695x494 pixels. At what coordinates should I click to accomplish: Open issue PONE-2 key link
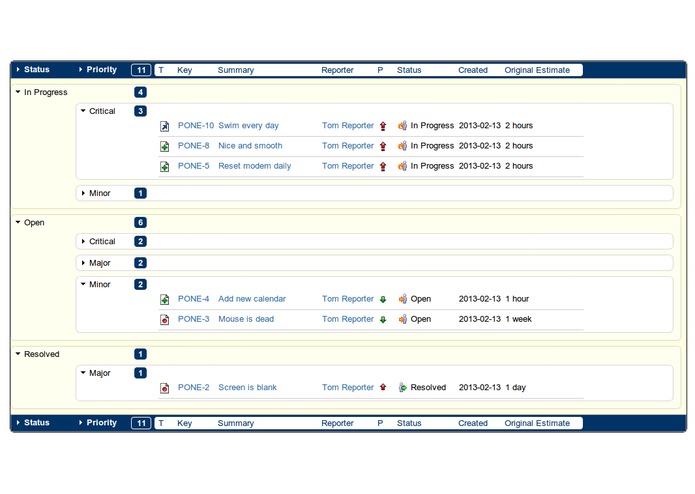coord(193,387)
